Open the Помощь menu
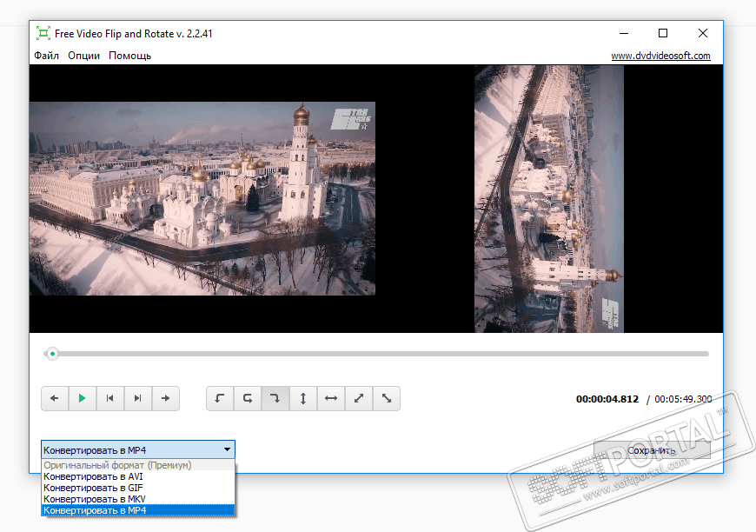756x532 pixels. pos(129,56)
